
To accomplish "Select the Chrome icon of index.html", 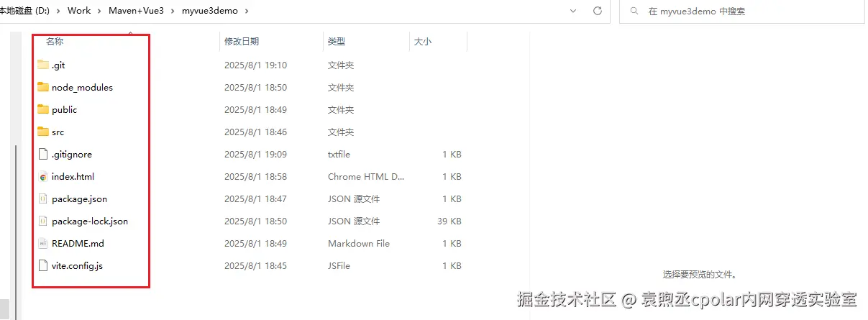I will pos(43,177).
